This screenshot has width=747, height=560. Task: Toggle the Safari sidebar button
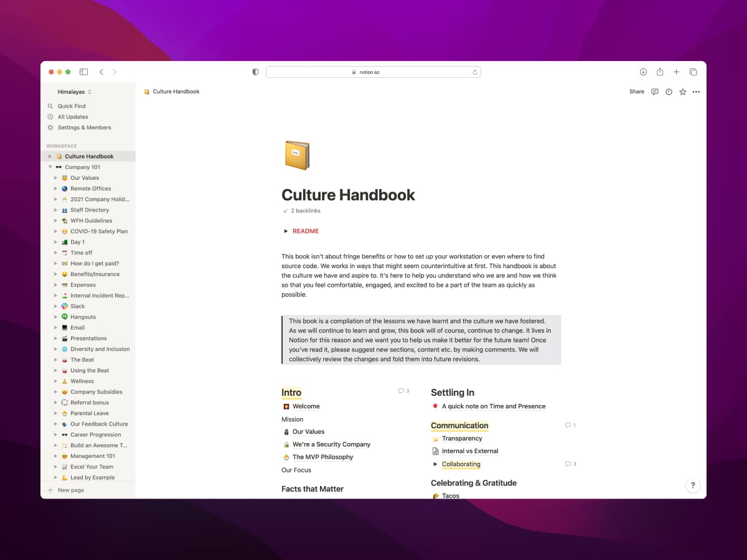coord(84,72)
